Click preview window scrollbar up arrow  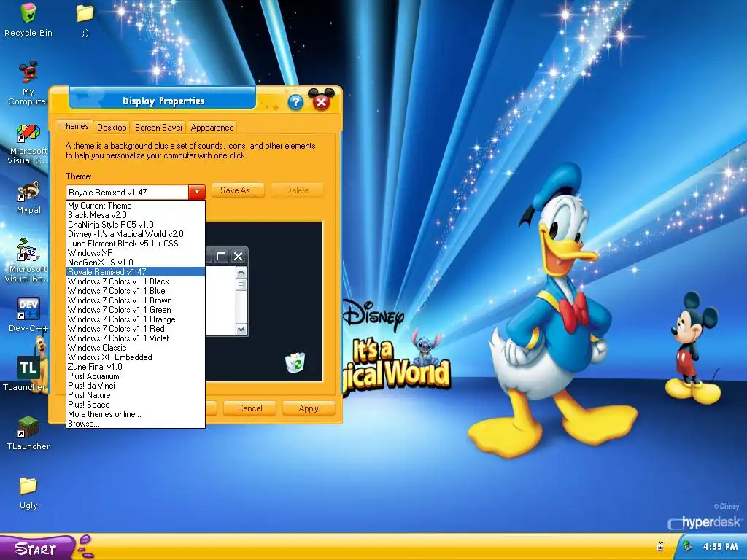(241, 273)
